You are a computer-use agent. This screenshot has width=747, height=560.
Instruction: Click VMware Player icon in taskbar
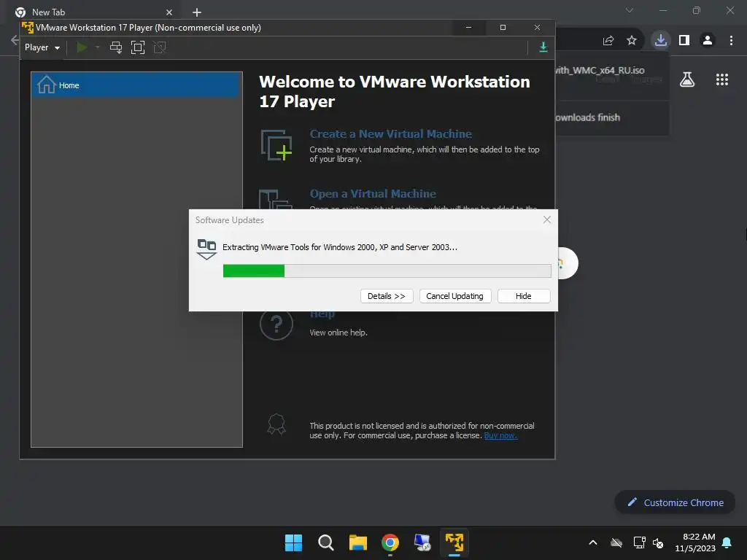[x=454, y=542]
